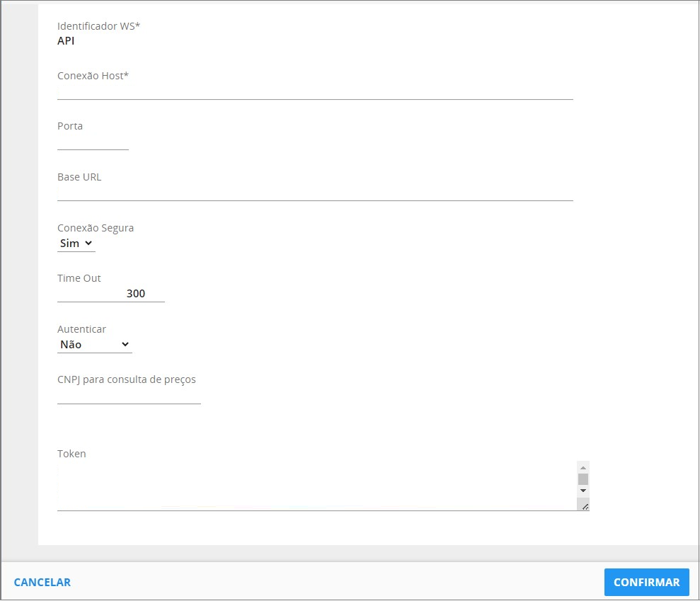
Task: Click the CNPJ para consulta de preços label
Action: click(x=127, y=379)
